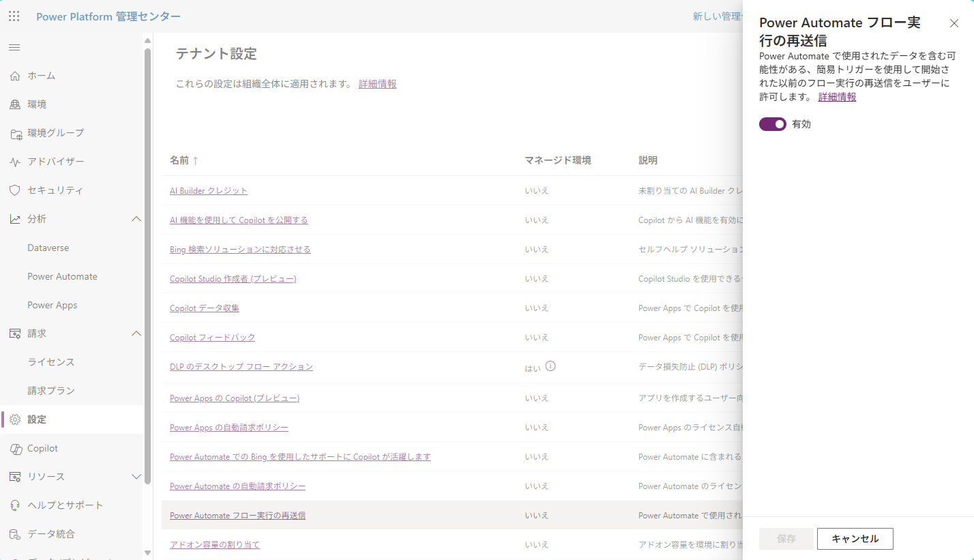Viewport: 974px width, 560px height.
Task: Click sort arrow next to 名前
Action: click(196, 160)
